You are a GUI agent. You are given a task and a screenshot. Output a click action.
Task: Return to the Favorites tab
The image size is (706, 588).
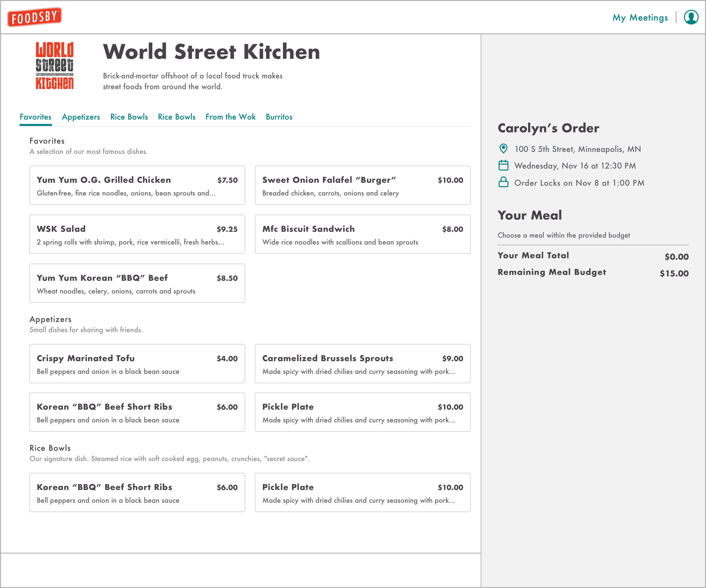tap(36, 117)
